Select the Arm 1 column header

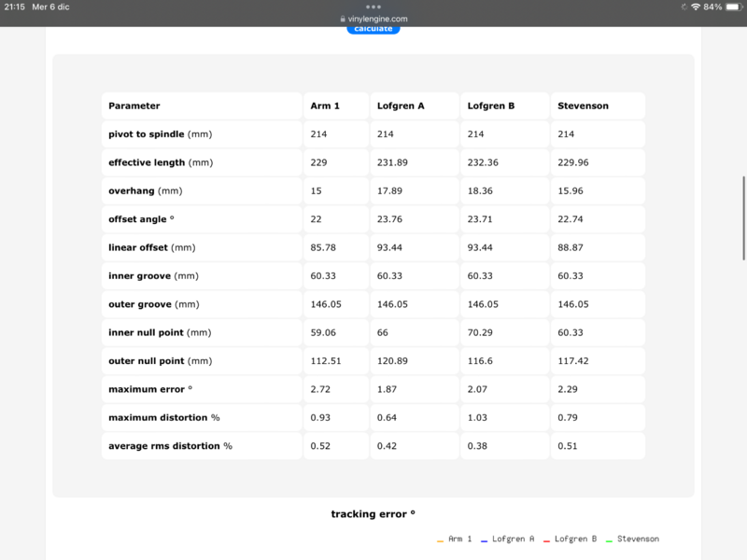[x=325, y=106]
